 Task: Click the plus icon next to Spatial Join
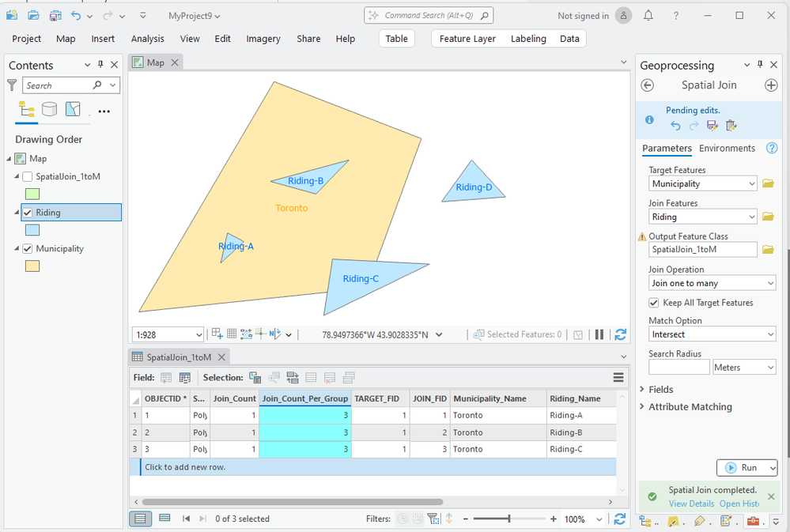771,85
